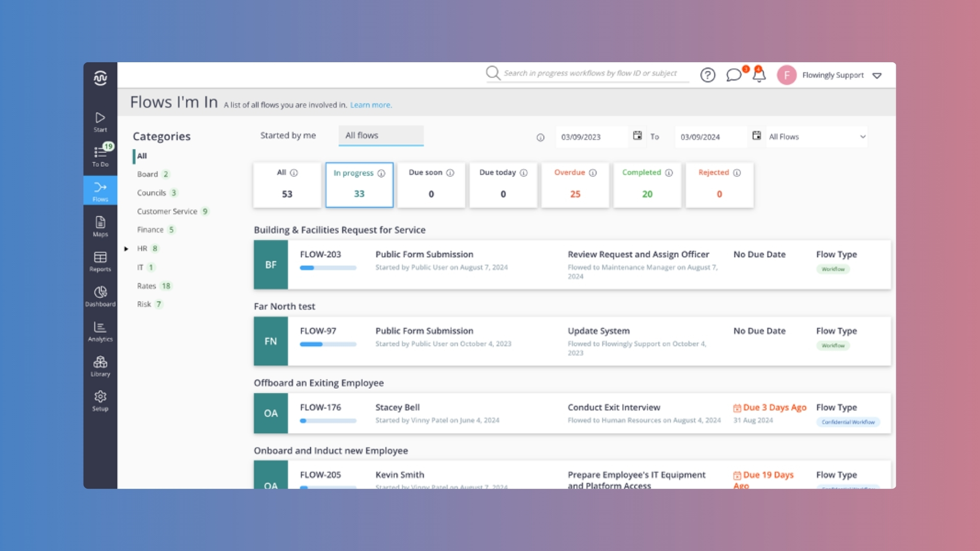Open the To Do sidebar section
Screen dimensions: 980x551
click(100, 156)
